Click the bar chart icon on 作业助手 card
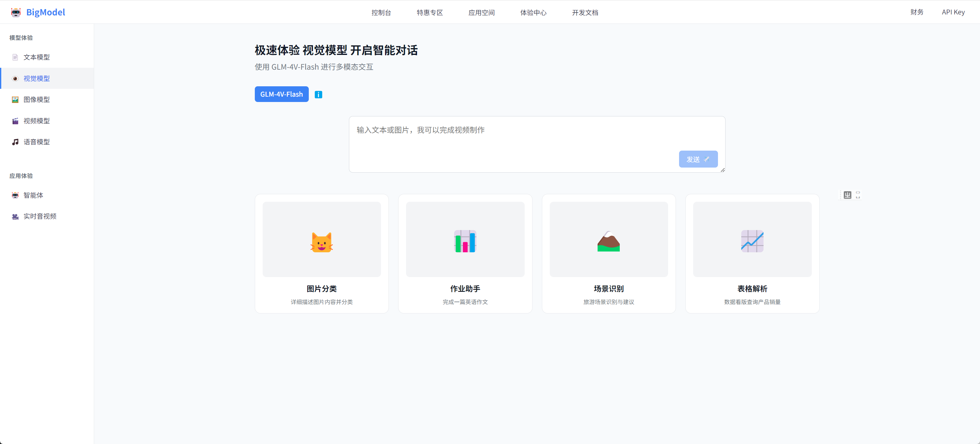 click(465, 241)
